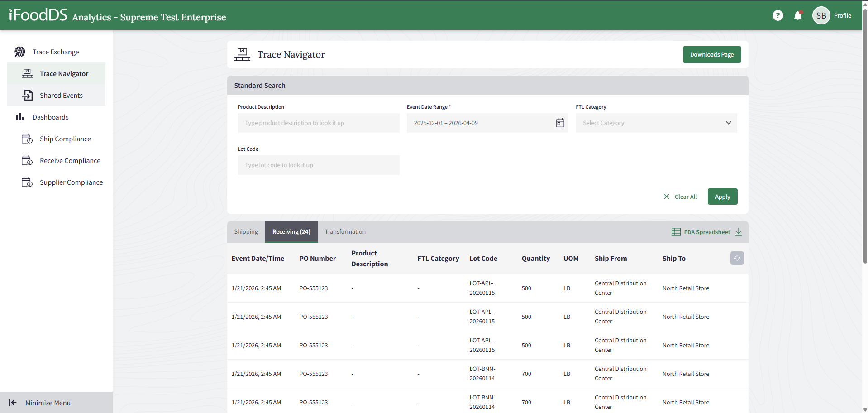Click the Minimize Menu collapse arrow icon
The width and height of the screenshot is (868, 413).
(13, 403)
